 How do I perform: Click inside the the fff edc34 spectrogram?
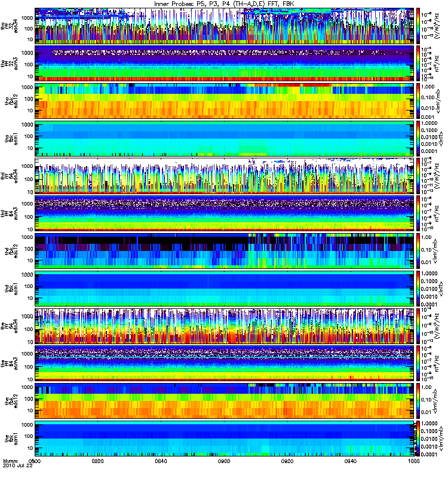click(x=225, y=326)
